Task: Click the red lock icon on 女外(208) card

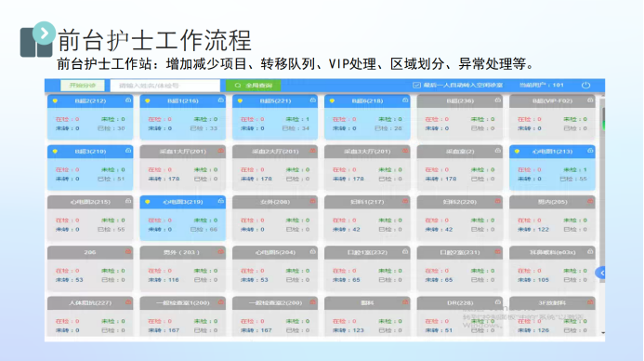Action: 312,202
